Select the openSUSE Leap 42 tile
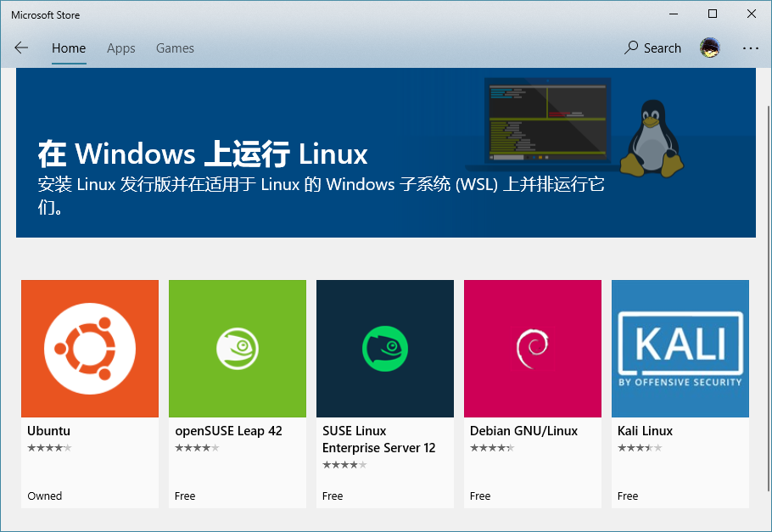 (238, 348)
